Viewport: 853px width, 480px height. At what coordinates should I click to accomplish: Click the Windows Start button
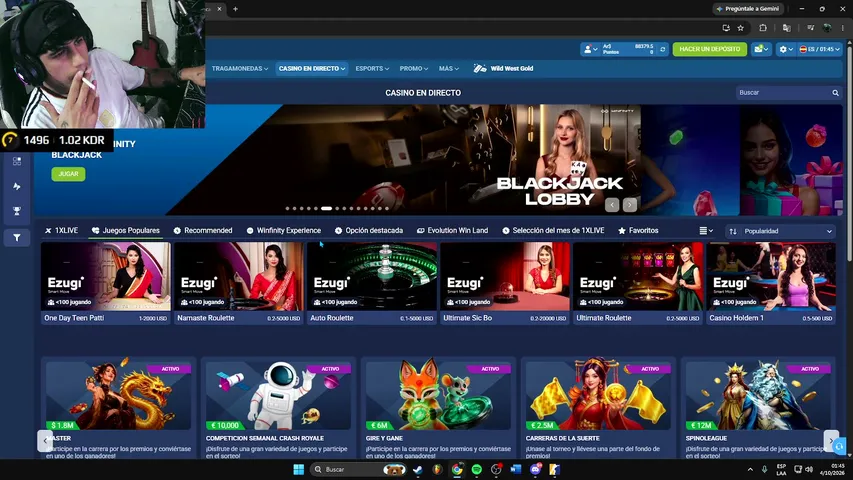pyautogui.click(x=299, y=469)
